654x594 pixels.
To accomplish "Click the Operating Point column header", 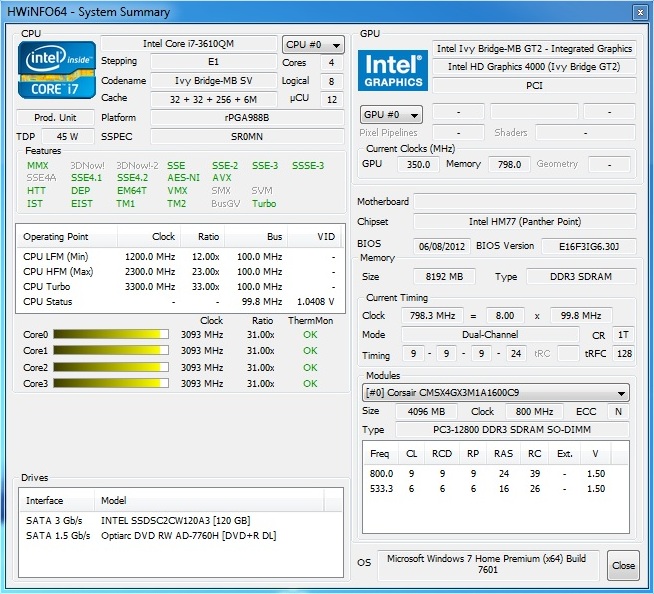I will pyautogui.click(x=67, y=237).
